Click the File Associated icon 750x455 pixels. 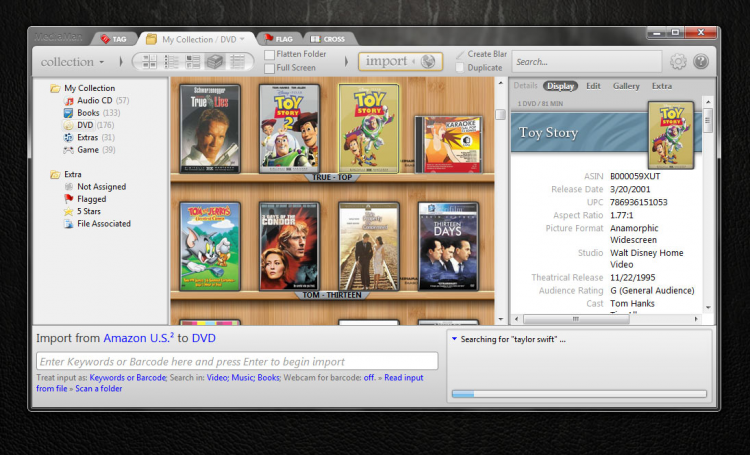tap(69, 224)
